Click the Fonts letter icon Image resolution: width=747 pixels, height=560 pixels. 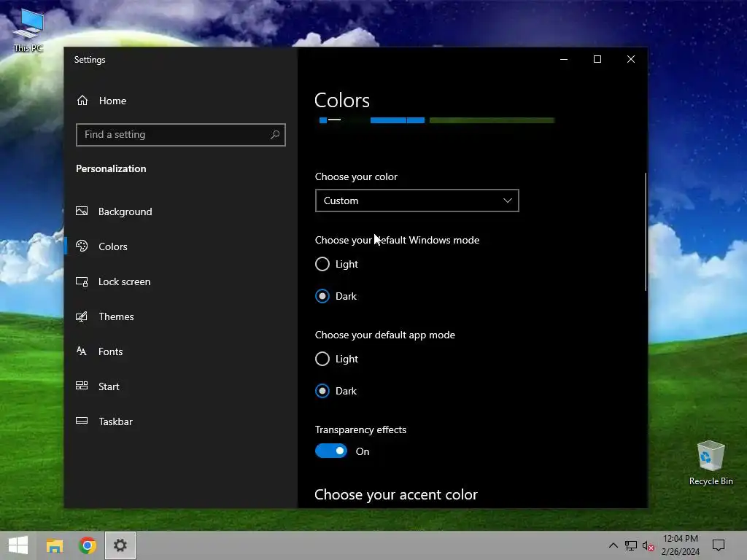[x=82, y=351]
